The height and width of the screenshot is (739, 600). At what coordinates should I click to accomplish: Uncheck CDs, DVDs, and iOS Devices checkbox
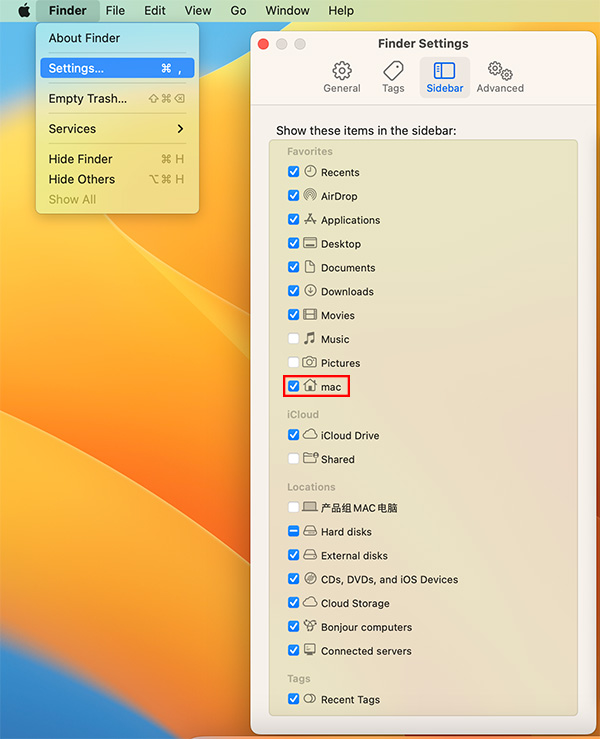(x=293, y=579)
